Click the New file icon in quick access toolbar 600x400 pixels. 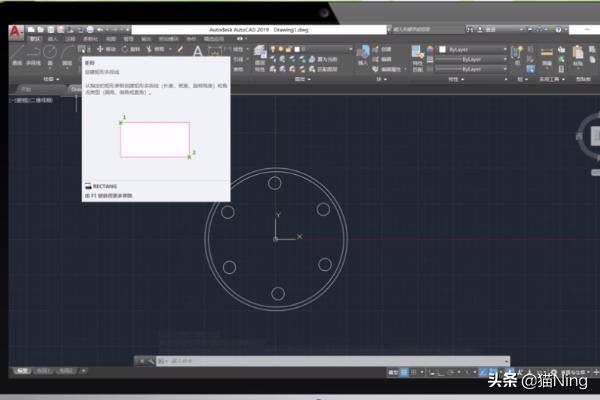[x=31, y=29]
